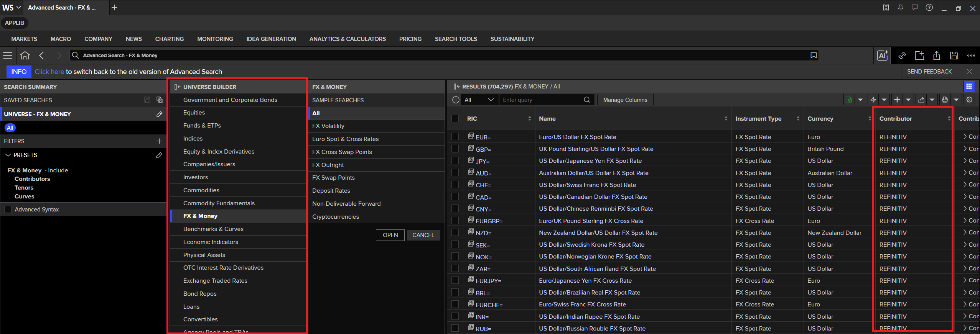Click the bookmark icon in search bar
The width and height of the screenshot is (980, 334).
(814, 56)
